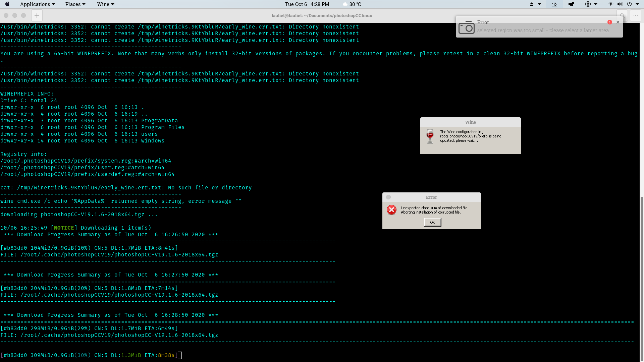Open the accessibility menu icon

pyautogui.click(x=588, y=4)
